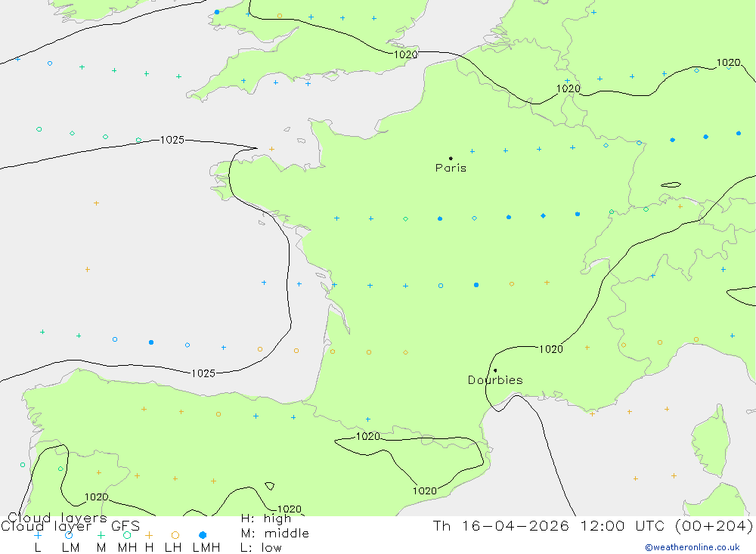Click the GFS model label
756x554 pixels.
click(125, 526)
